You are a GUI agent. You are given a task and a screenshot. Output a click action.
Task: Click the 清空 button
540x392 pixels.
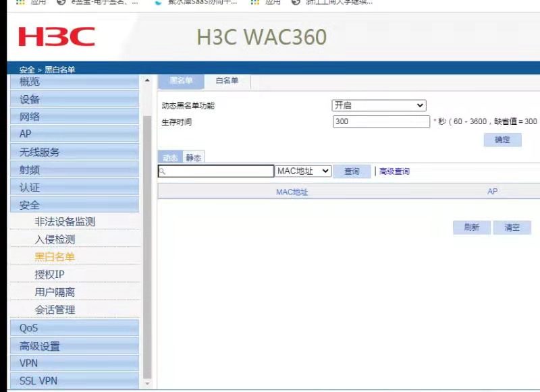pyautogui.click(x=512, y=227)
